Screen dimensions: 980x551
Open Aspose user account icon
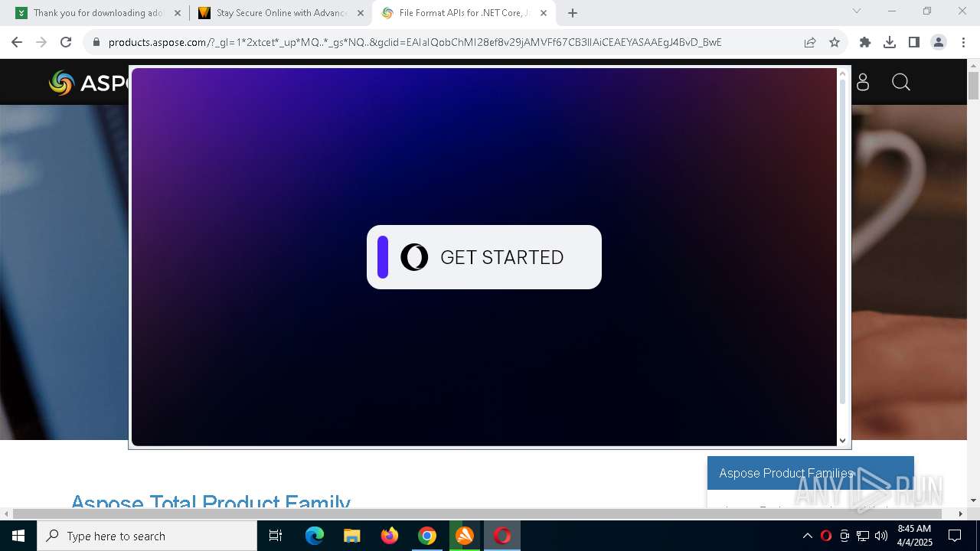(863, 82)
